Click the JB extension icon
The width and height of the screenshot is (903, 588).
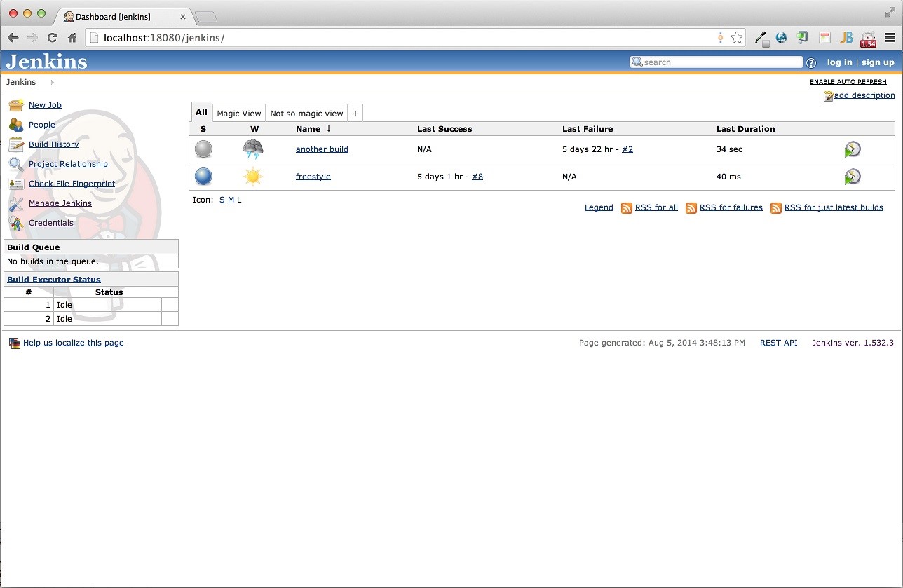tap(846, 38)
